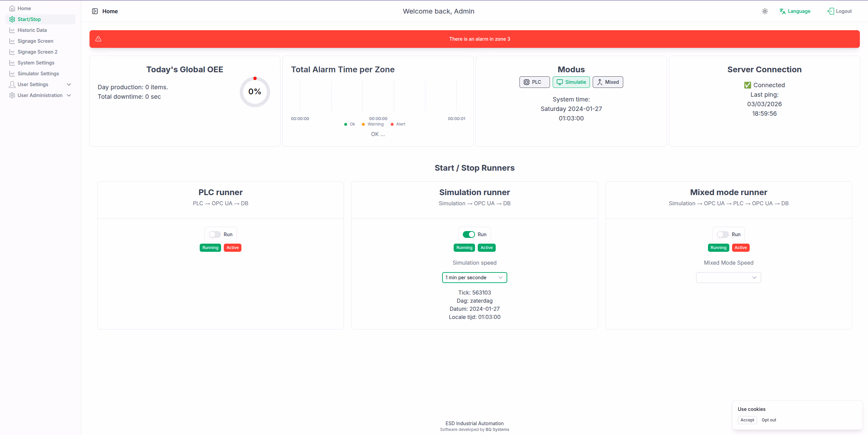The width and height of the screenshot is (868, 435).
Task: Open the Simulation speed dropdown
Action: (x=474, y=278)
